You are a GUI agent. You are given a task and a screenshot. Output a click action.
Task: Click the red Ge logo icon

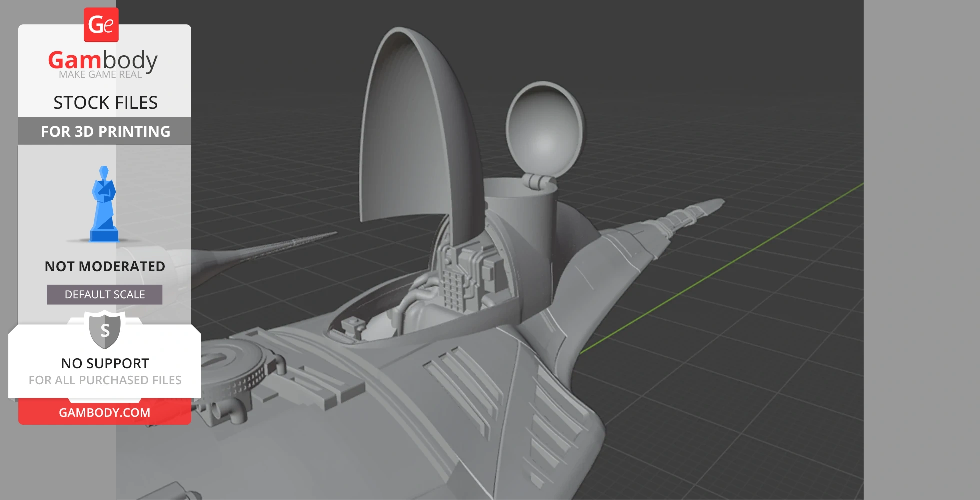pos(101,25)
